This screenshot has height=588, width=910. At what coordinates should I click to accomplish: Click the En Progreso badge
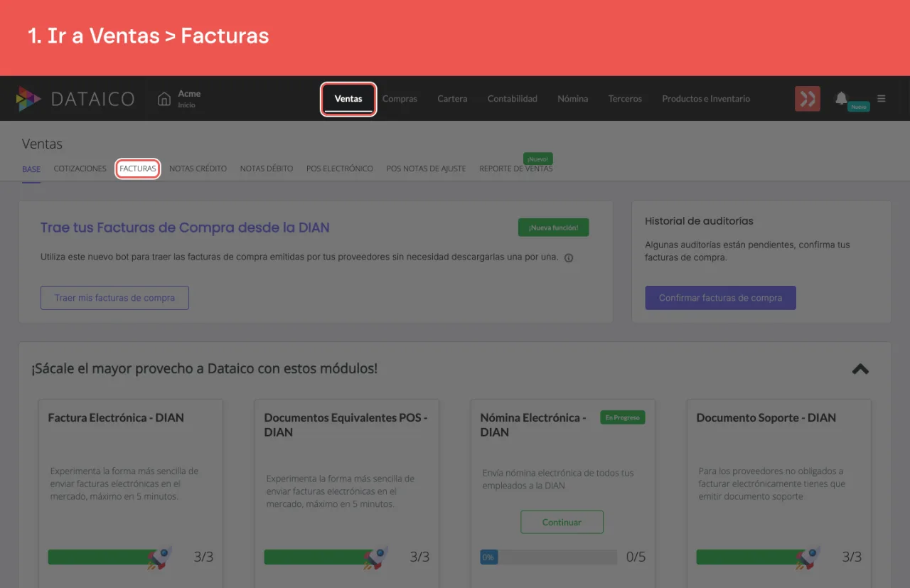(622, 418)
